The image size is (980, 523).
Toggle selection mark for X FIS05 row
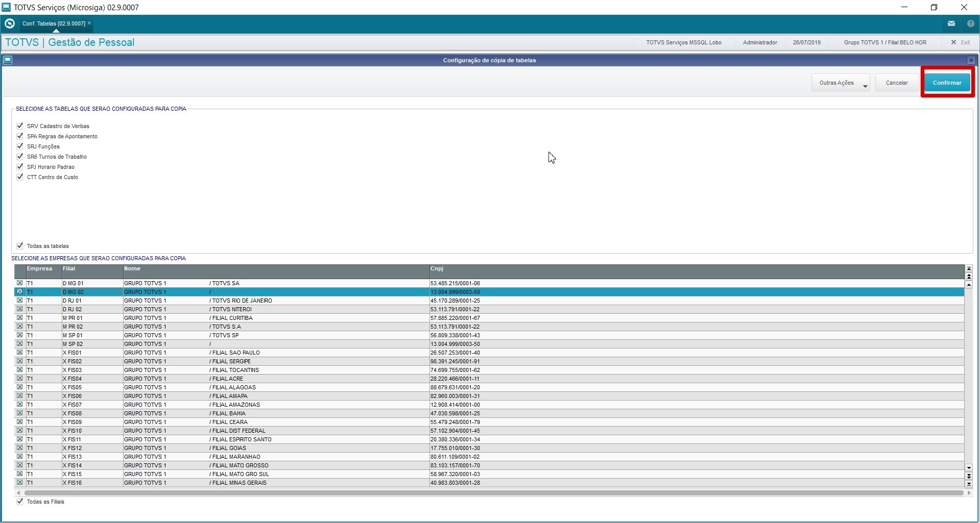19,387
